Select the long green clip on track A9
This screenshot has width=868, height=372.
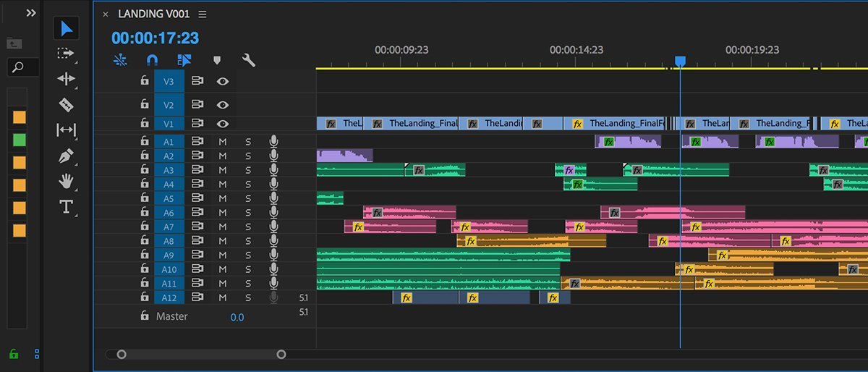click(x=443, y=255)
